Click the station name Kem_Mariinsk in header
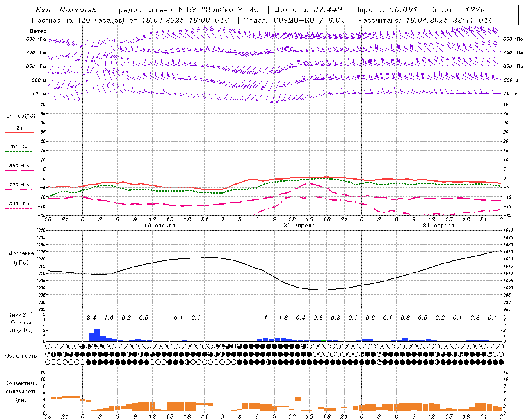 click(x=66, y=10)
